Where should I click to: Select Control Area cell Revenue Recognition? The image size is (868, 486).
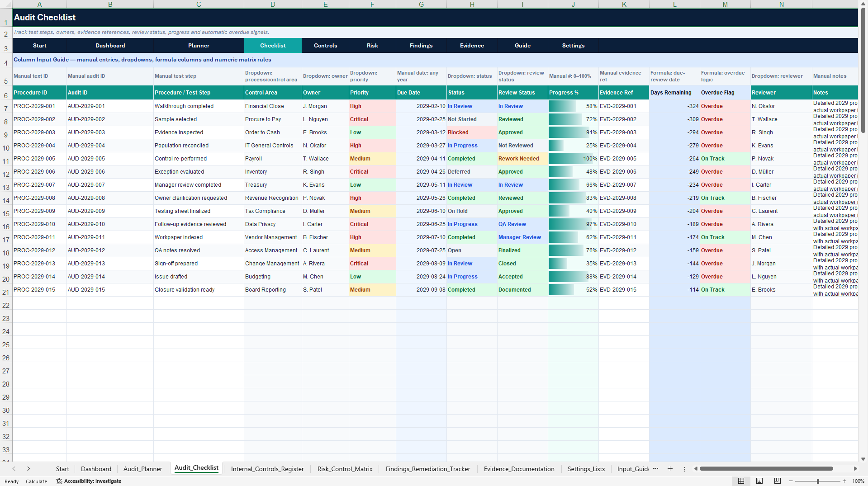(273, 198)
